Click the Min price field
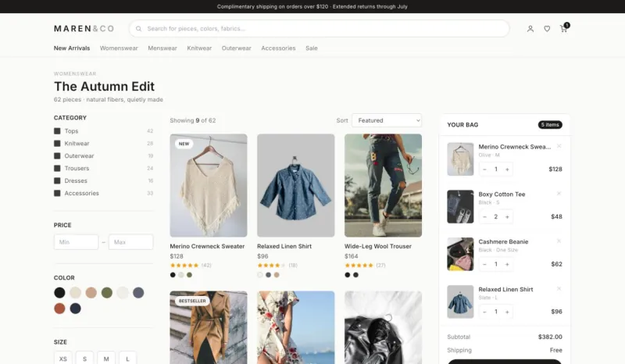This screenshot has height=364, width=625. click(x=76, y=242)
